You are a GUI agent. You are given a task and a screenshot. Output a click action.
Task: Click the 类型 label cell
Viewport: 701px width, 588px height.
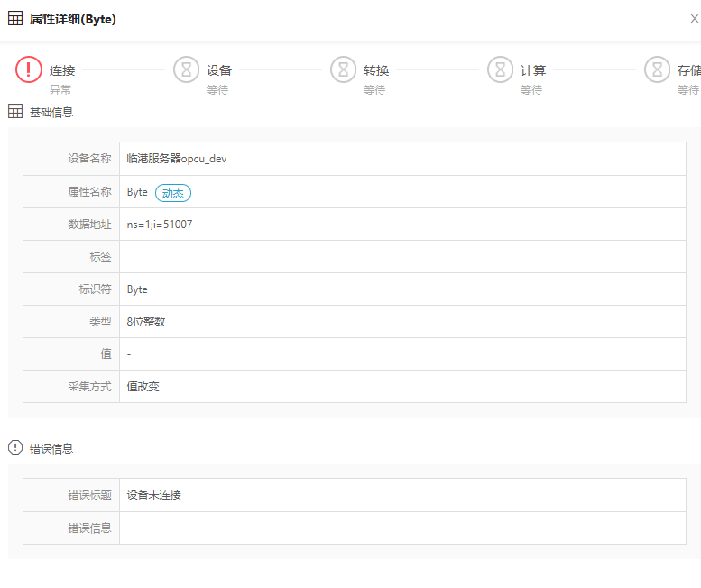(71, 322)
